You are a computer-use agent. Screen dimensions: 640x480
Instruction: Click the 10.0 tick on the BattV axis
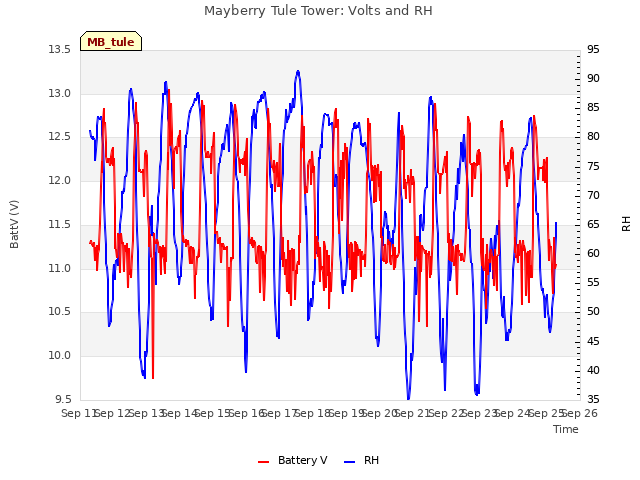(60, 356)
